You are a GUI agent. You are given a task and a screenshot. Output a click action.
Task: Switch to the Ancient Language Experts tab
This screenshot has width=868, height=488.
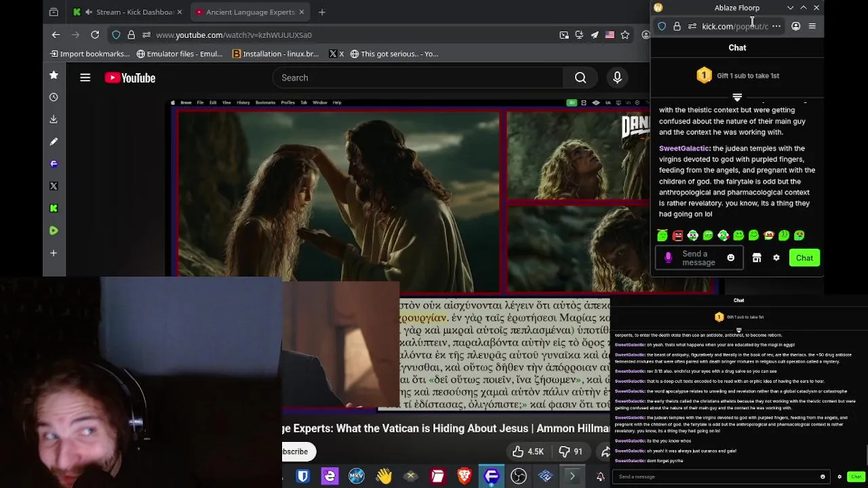[x=250, y=12]
